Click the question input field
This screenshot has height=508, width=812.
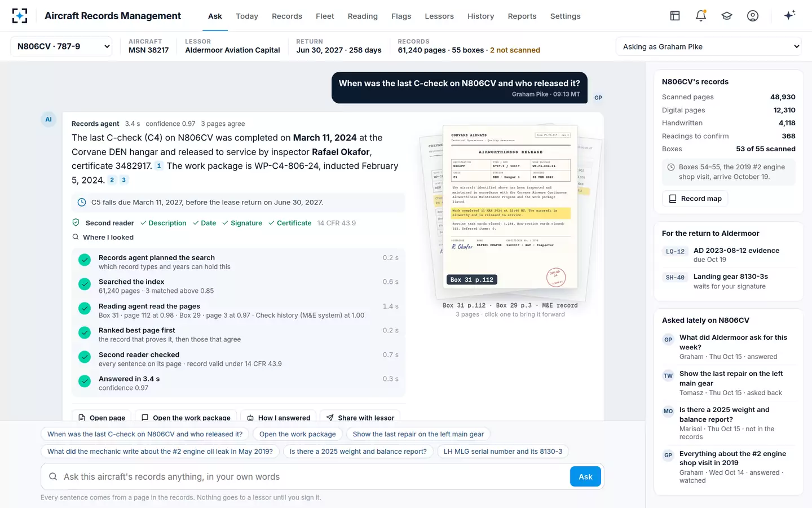click(315, 477)
